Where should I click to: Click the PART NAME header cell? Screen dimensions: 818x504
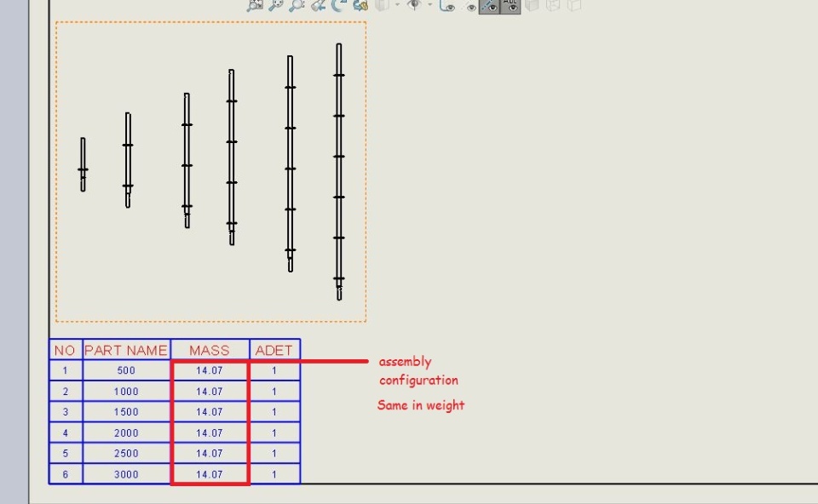(x=126, y=350)
